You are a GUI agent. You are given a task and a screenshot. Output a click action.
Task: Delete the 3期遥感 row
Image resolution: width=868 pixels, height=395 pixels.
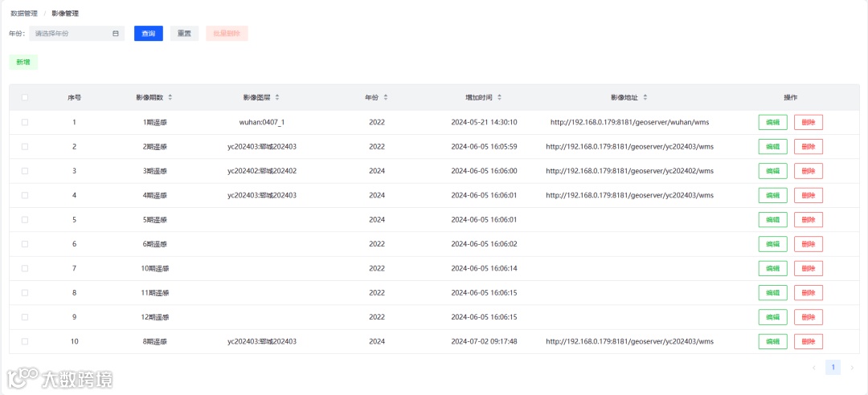click(809, 171)
